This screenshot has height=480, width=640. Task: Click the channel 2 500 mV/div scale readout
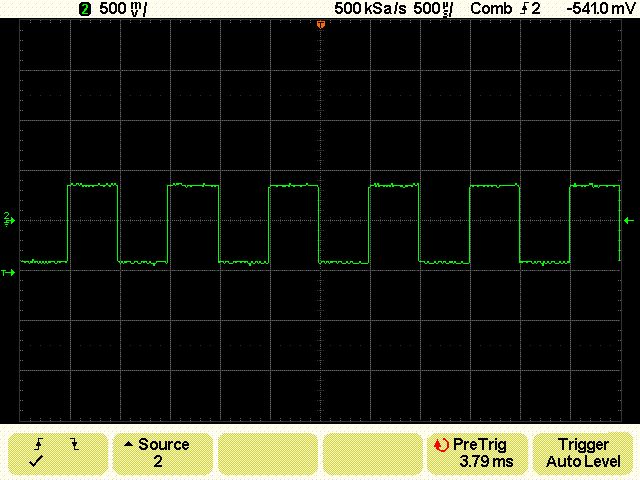click(x=122, y=9)
